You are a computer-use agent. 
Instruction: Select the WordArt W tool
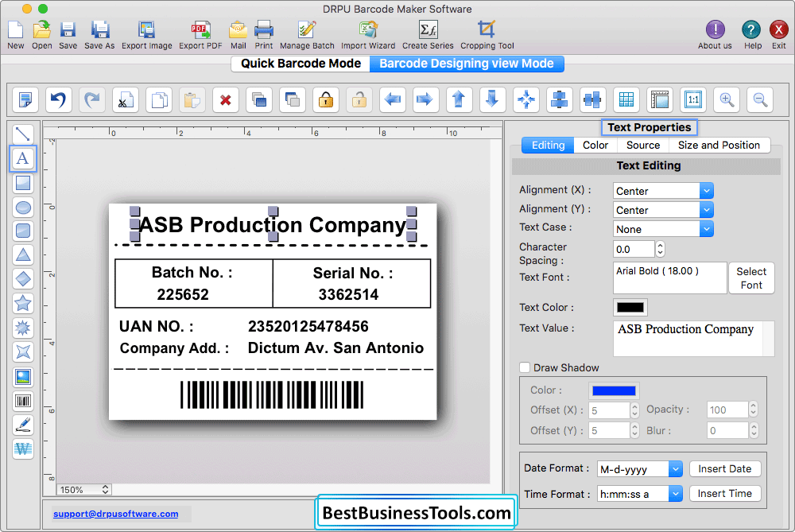click(23, 449)
